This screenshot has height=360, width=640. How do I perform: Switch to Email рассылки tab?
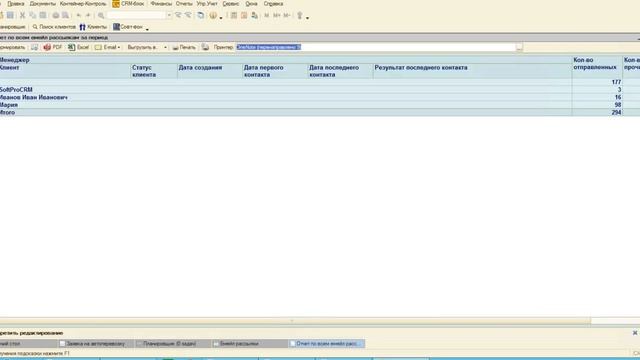point(249,344)
